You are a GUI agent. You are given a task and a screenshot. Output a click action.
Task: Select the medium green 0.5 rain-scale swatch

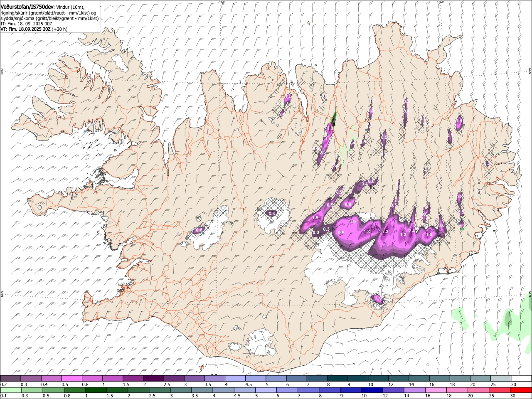(53, 390)
